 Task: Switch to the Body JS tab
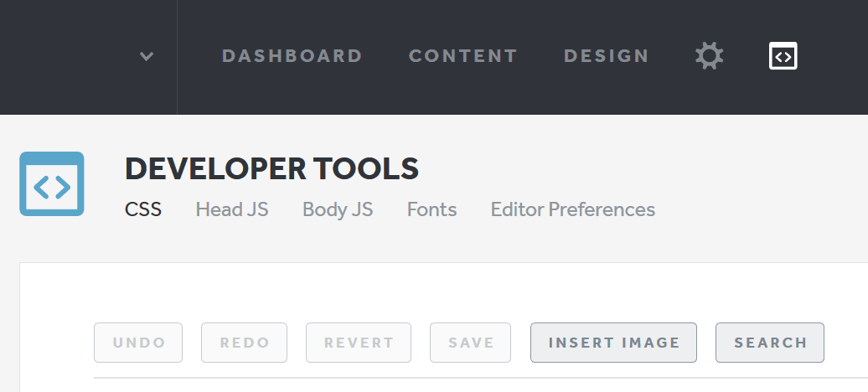click(338, 209)
